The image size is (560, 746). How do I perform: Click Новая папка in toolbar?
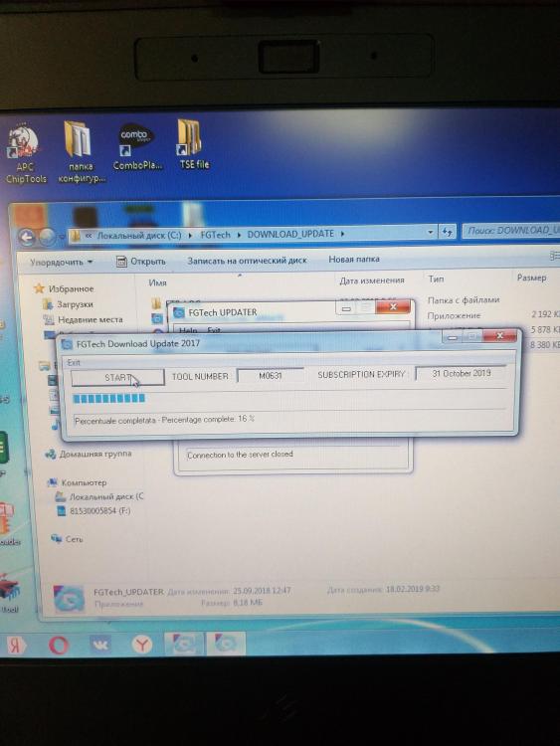coord(354,260)
